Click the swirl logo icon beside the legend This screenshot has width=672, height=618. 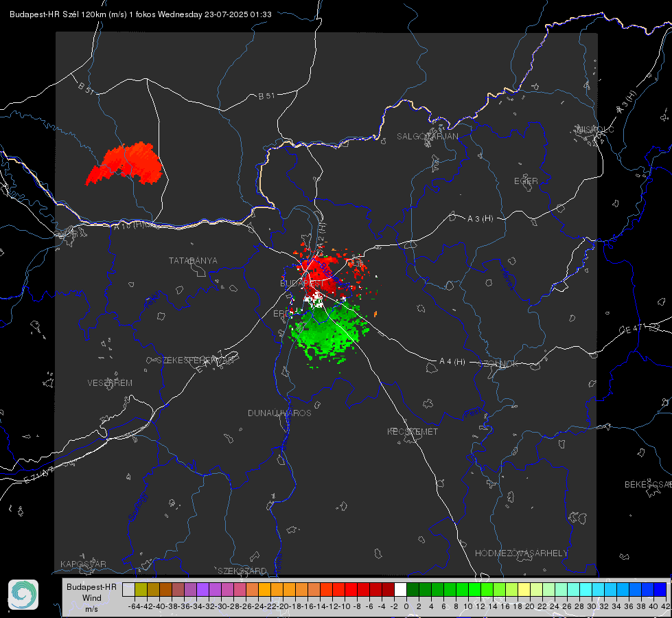coord(23,595)
